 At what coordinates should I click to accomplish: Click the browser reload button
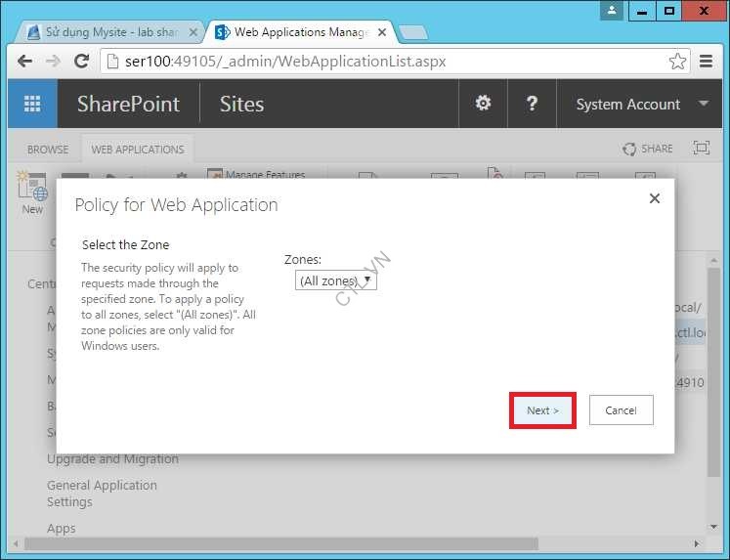82,62
